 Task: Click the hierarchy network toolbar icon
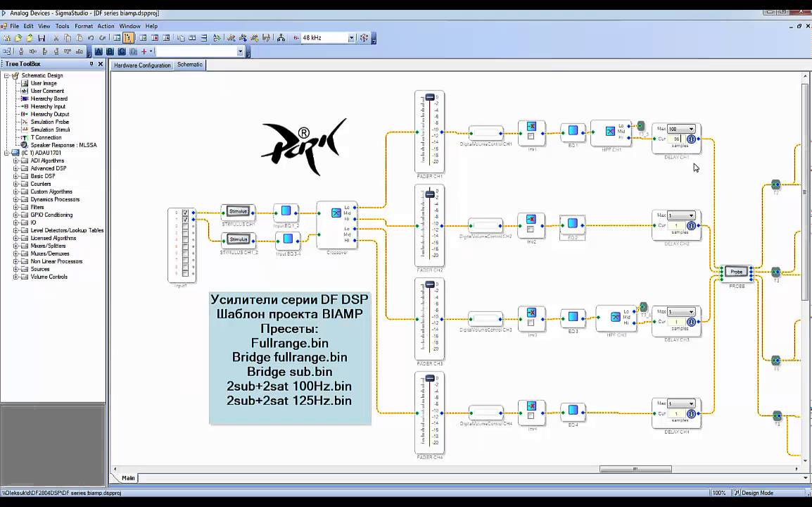click(x=281, y=38)
